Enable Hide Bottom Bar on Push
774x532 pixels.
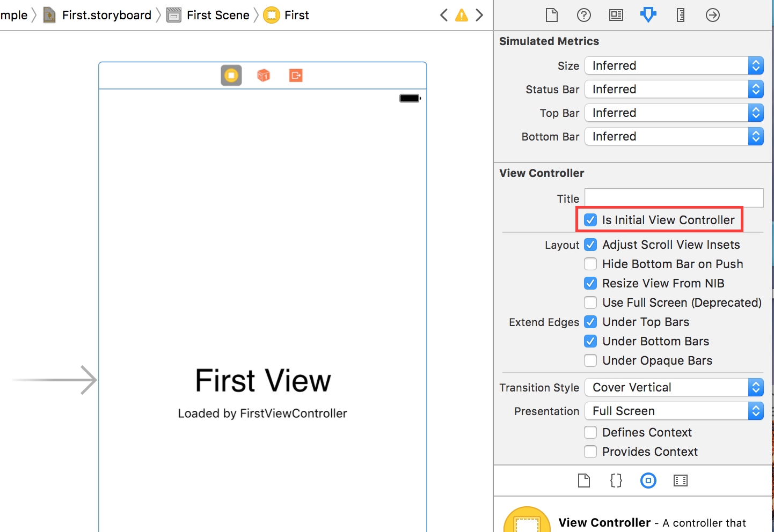point(590,264)
